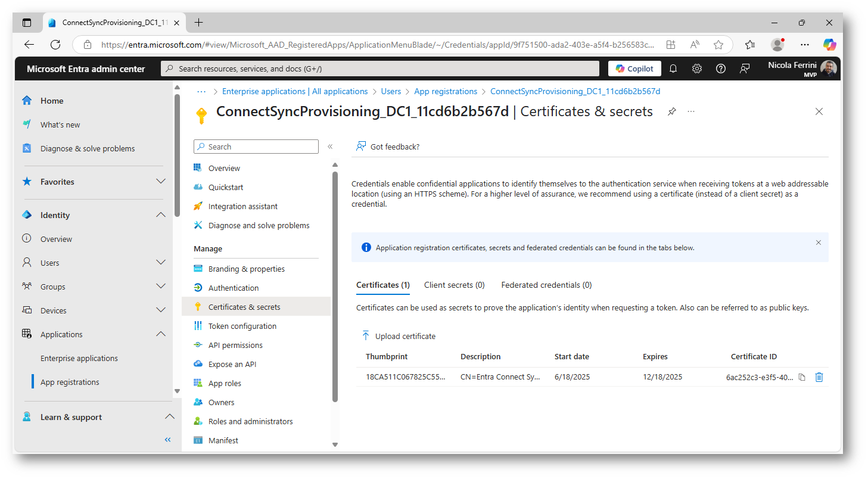The image size is (868, 479).
Task: Click Got feedback?
Action: click(x=388, y=147)
